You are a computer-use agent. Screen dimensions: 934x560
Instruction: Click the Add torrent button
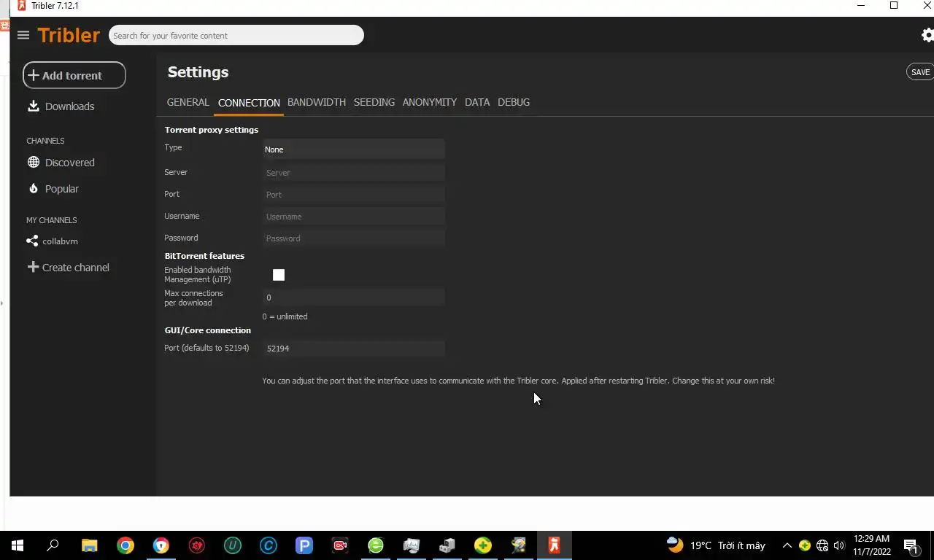click(74, 75)
